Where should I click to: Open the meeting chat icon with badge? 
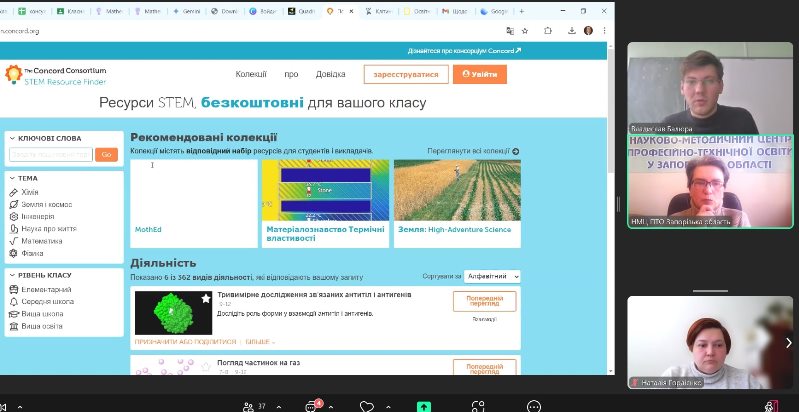pyautogui.click(x=313, y=406)
